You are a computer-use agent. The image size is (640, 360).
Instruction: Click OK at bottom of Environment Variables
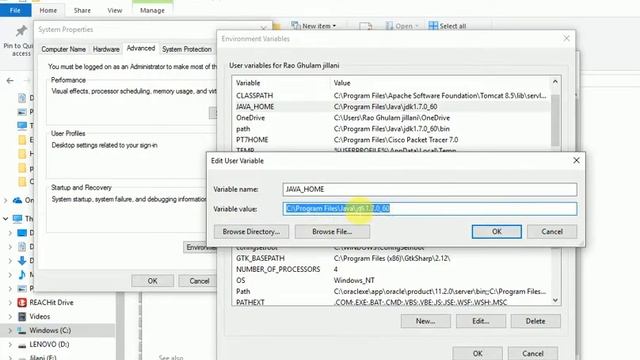pyautogui.click(x=478, y=353)
